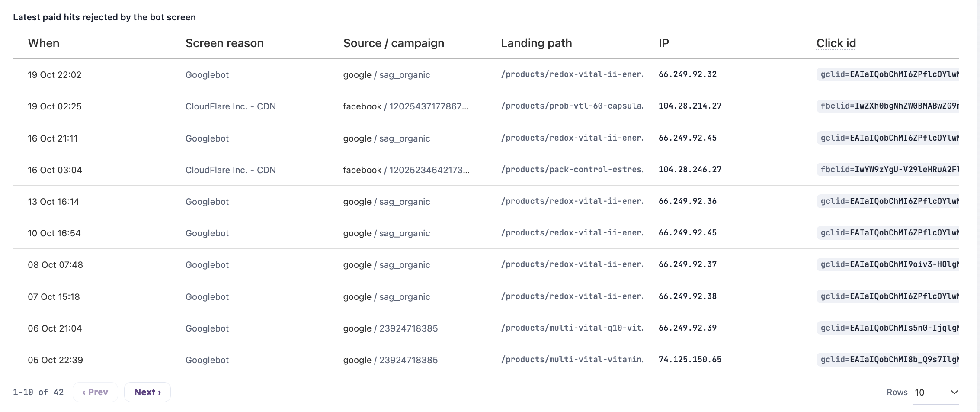980x412 pixels.
Task: Click the gclid=EAIaIQobChMI8b_Q9s7Ilg click id
Action: [888, 360]
